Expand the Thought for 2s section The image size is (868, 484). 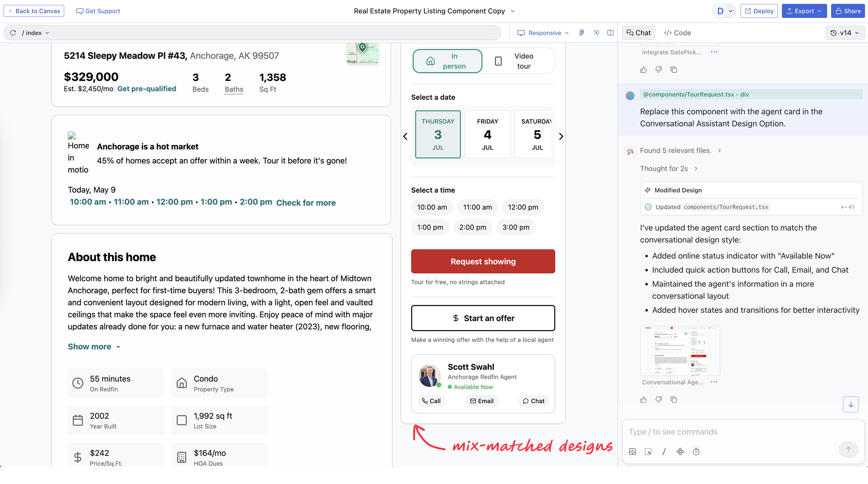pos(668,168)
